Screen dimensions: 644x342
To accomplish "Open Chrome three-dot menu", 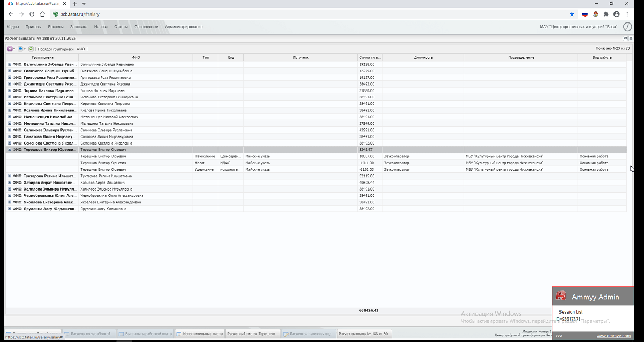I will (627, 14).
